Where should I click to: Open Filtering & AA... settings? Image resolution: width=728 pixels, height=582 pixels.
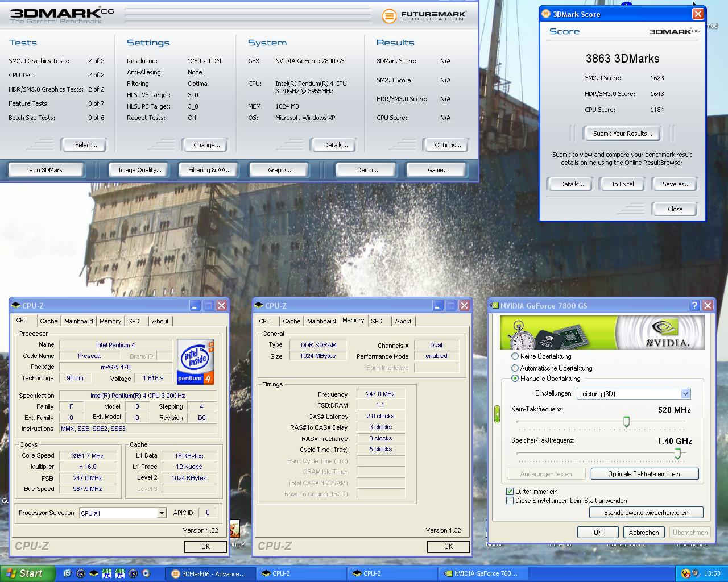click(209, 170)
